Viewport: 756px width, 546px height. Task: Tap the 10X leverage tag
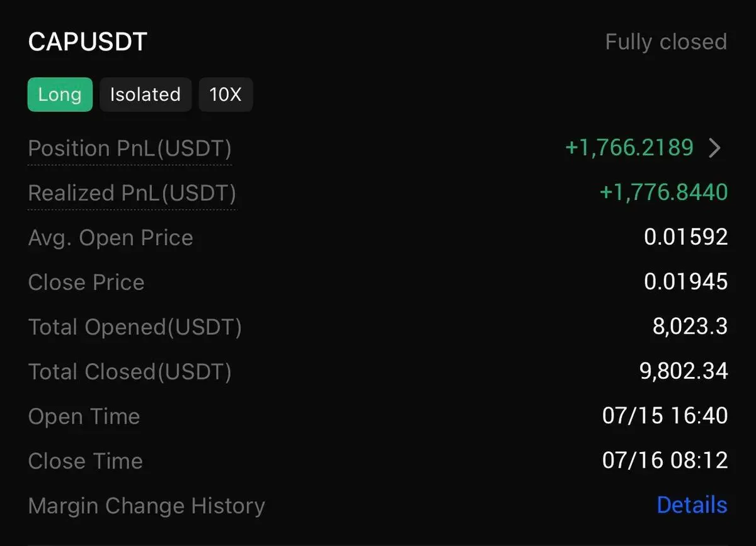click(226, 95)
